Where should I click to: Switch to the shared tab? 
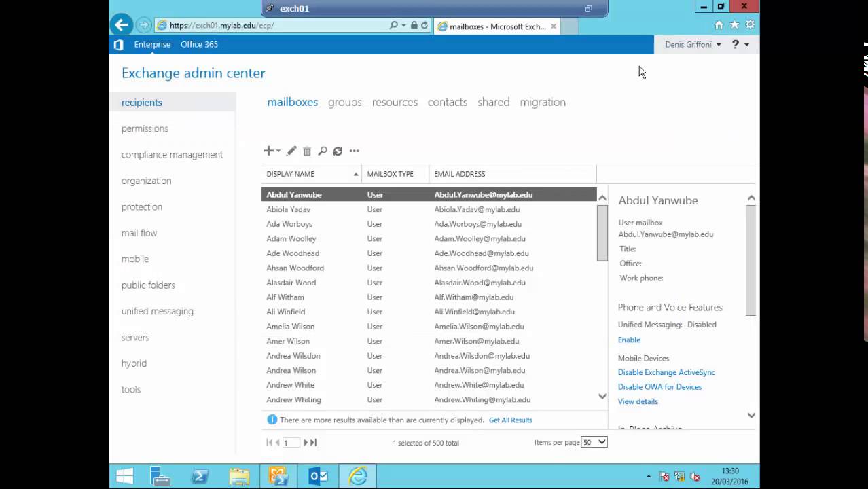tap(494, 102)
